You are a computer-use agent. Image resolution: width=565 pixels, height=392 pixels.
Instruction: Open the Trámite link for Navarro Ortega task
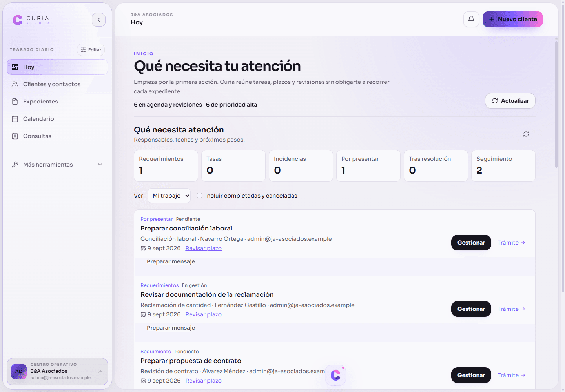pyautogui.click(x=511, y=243)
